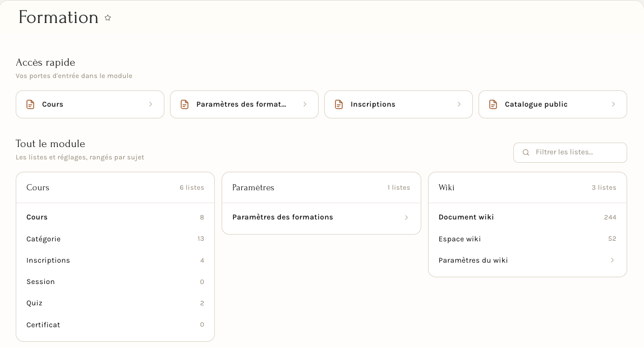Click the Espace wiki count 52
Screen dimensions: 644x348
(612, 239)
